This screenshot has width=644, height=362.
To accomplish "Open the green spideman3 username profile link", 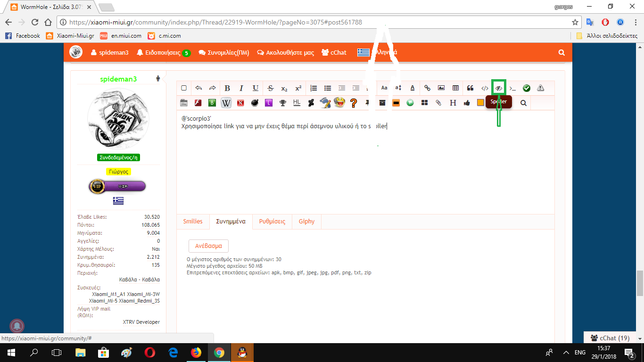I will [118, 79].
